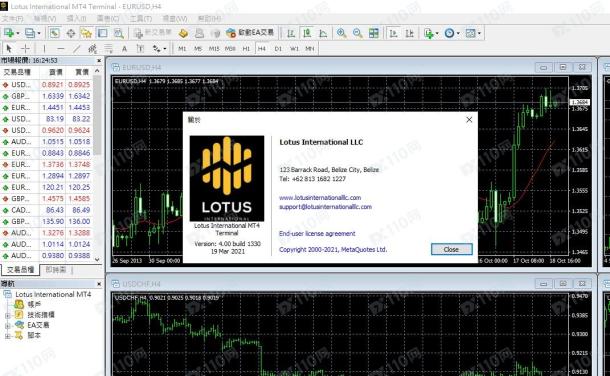
Task: Select the equidistant channel tool
Action: click(92, 49)
